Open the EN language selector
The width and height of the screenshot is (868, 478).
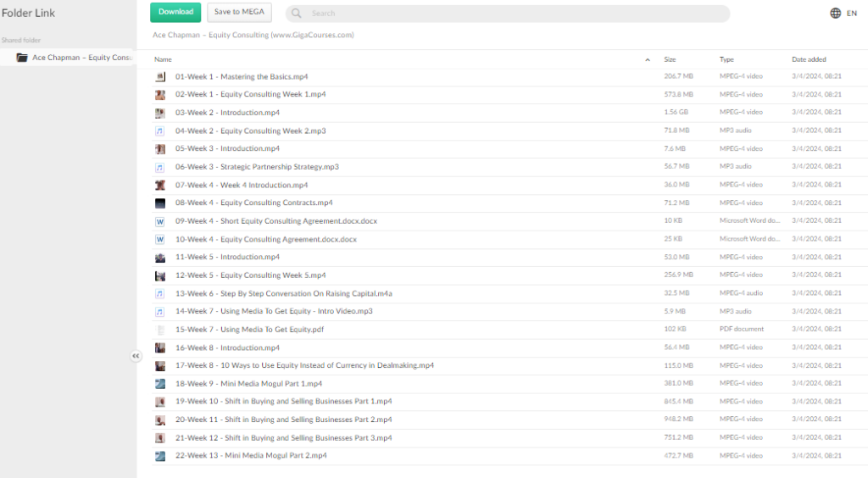pyautogui.click(x=852, y=14)
